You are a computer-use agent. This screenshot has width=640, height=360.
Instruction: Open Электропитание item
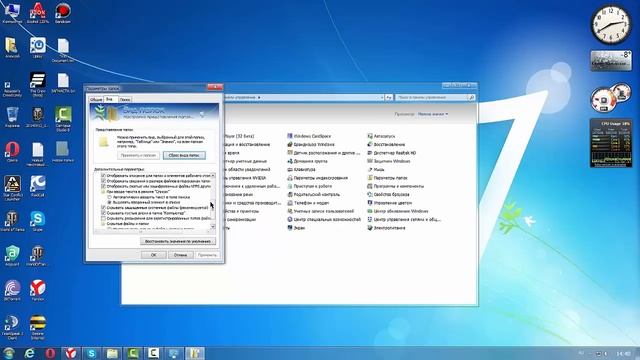[x=386, y=228]
